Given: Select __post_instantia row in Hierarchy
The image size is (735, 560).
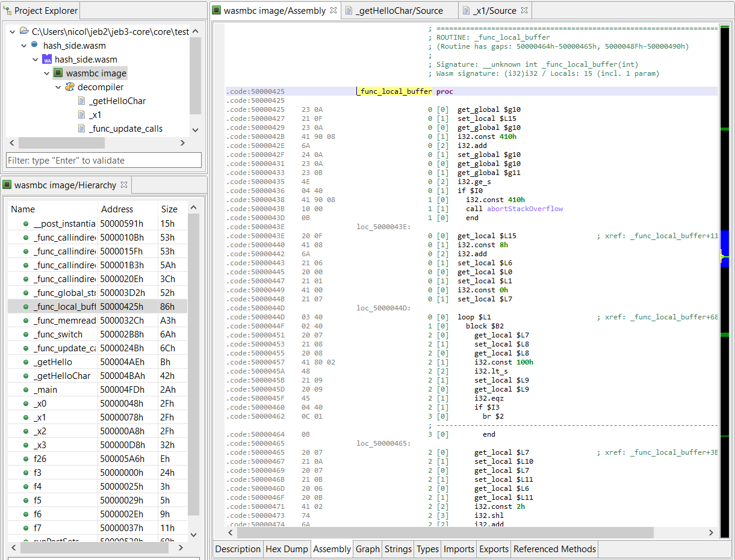Looking at the screenshot, I should pos(98,223).
